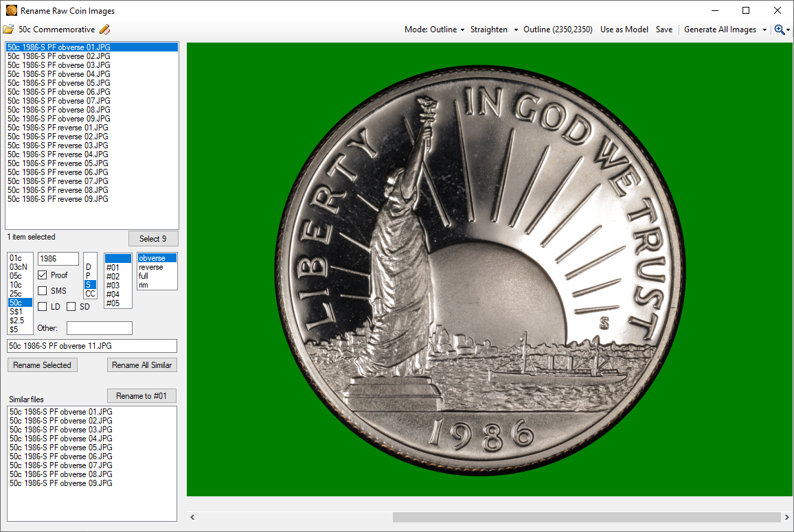Select '50c 1986-S PF reverse 01.JPG' file
This screenshot has width=794, height=532.
[x=58, y=128]
